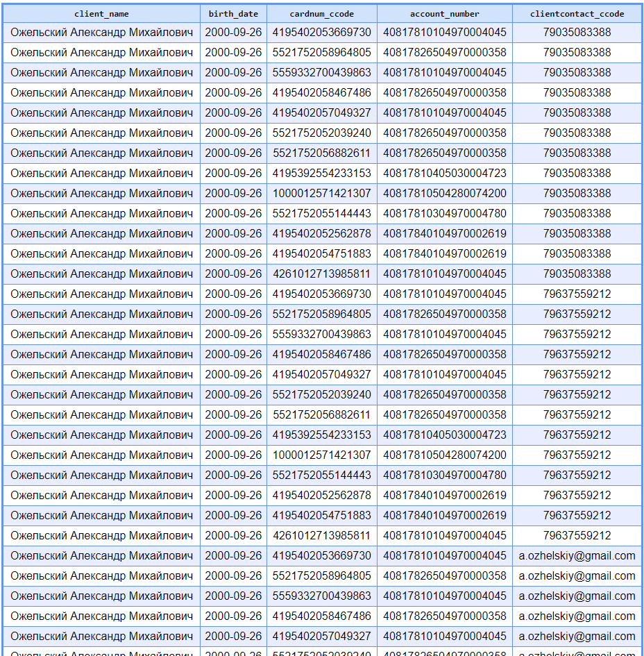Click the last 79035083388 contact cell

pos(577,274)
